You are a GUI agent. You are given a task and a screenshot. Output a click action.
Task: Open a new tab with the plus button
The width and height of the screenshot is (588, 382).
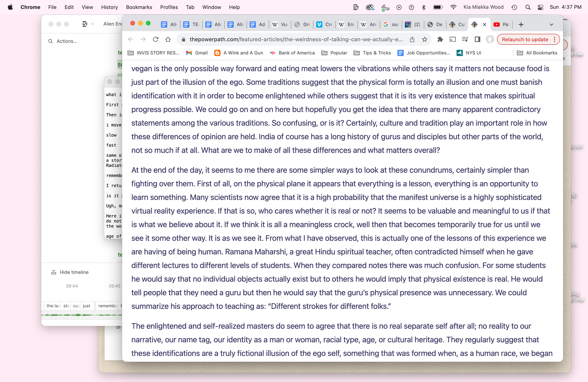[x=521, y=25]
